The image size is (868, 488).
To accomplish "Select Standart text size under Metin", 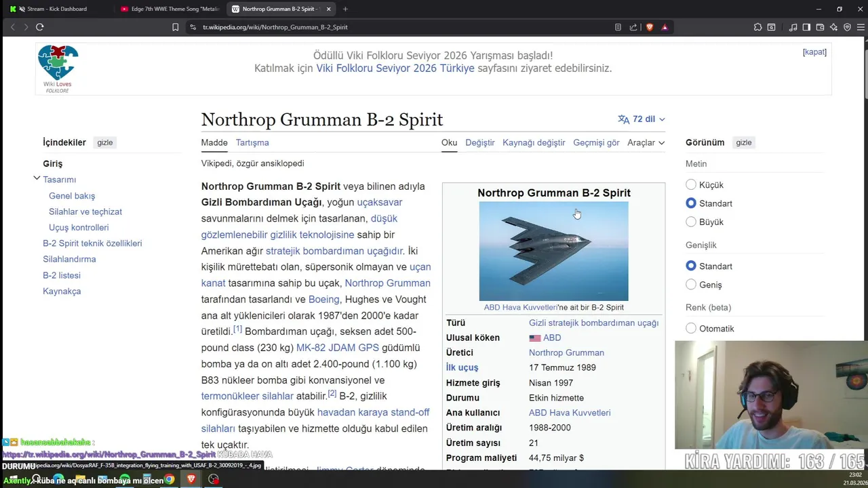I will 691,203.
